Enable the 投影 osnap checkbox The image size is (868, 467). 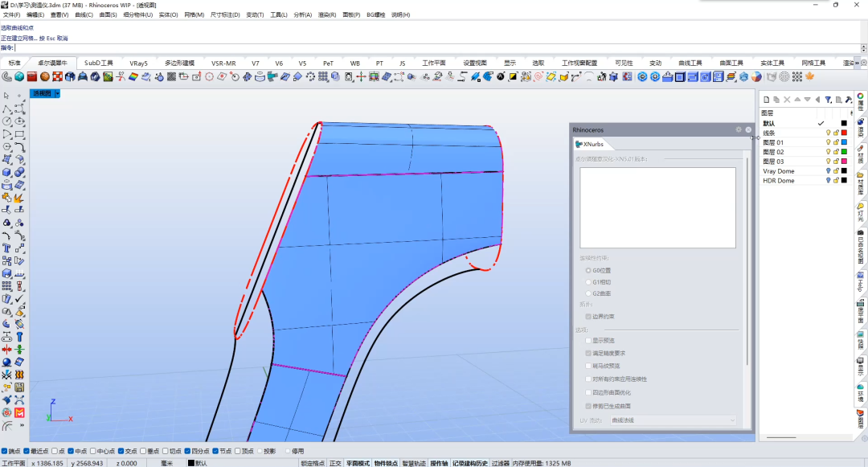coord(259,451)
